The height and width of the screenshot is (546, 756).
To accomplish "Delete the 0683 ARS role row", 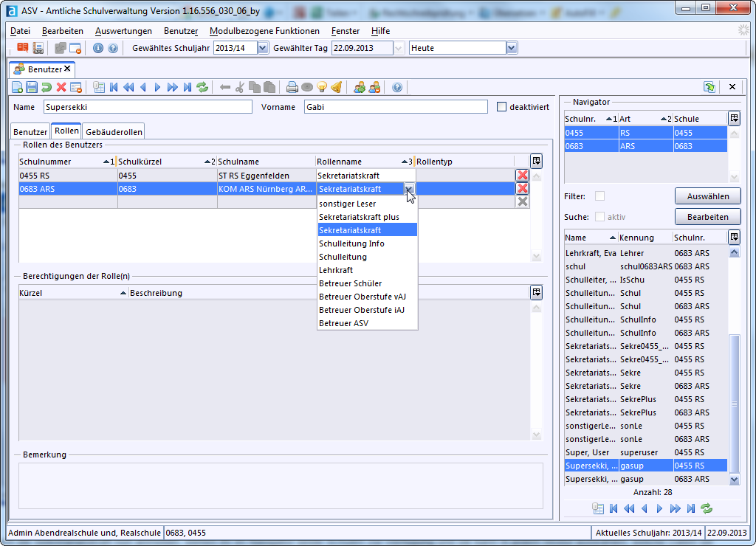I will click(x=522, y=188).
